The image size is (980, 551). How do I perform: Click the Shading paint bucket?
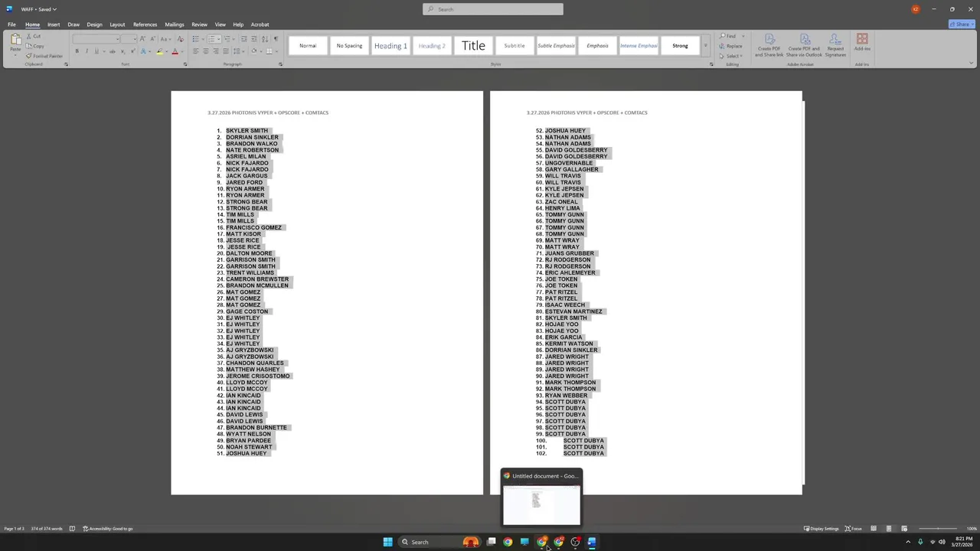pos(253,51)
